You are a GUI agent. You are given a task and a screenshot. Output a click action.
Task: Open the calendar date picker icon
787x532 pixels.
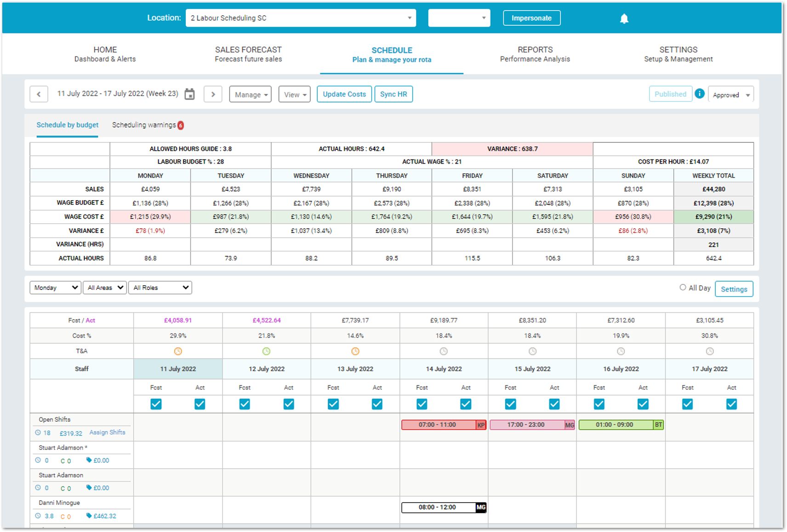point(189,94)
